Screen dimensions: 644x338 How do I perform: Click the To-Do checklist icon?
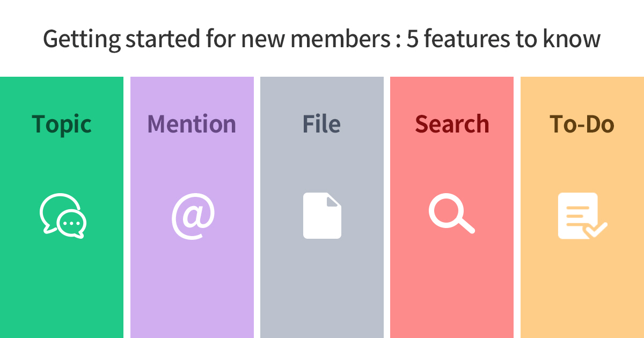pyautogui.click(x=582, y=216)
